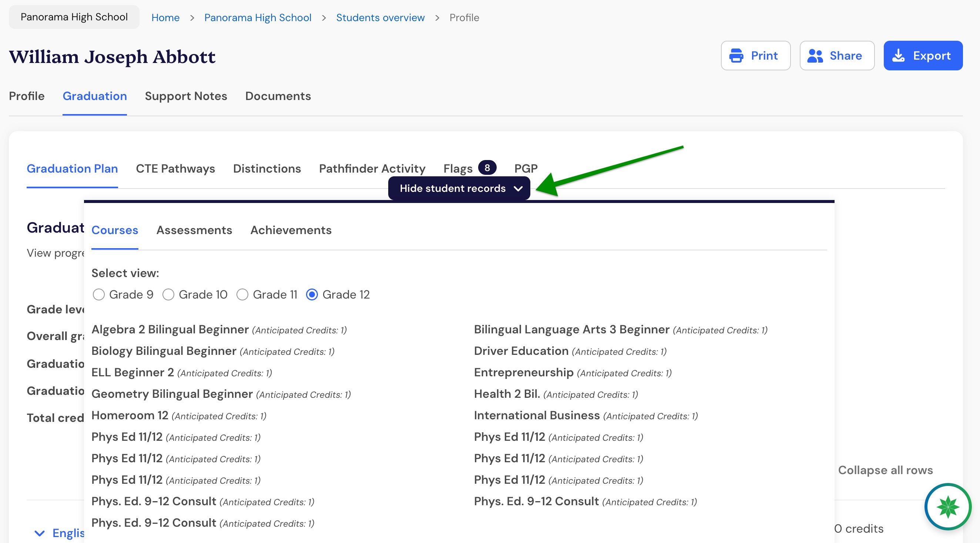
Task: Open the PGP tab
Action: (526, 168)
